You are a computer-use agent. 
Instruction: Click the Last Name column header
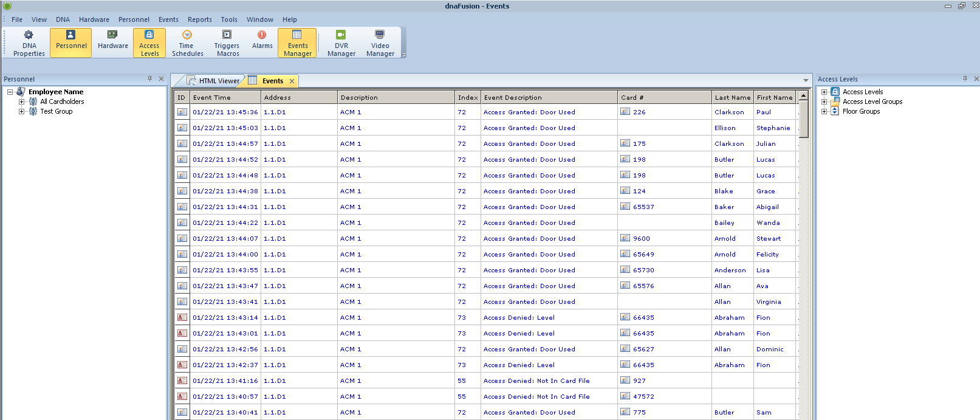click(732, 97)
